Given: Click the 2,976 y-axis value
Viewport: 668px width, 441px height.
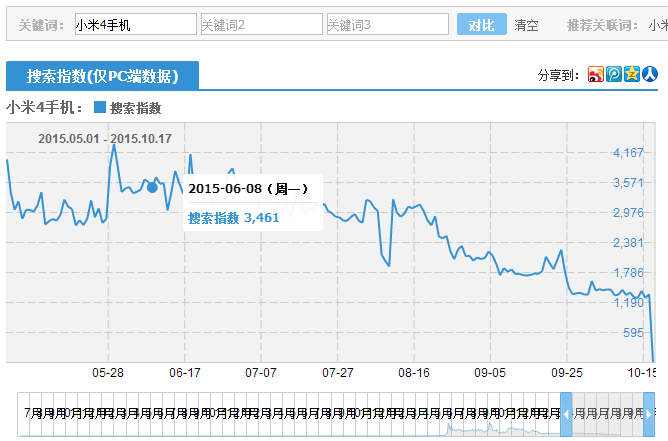Looking at the screenshot, I should (628, 213).
